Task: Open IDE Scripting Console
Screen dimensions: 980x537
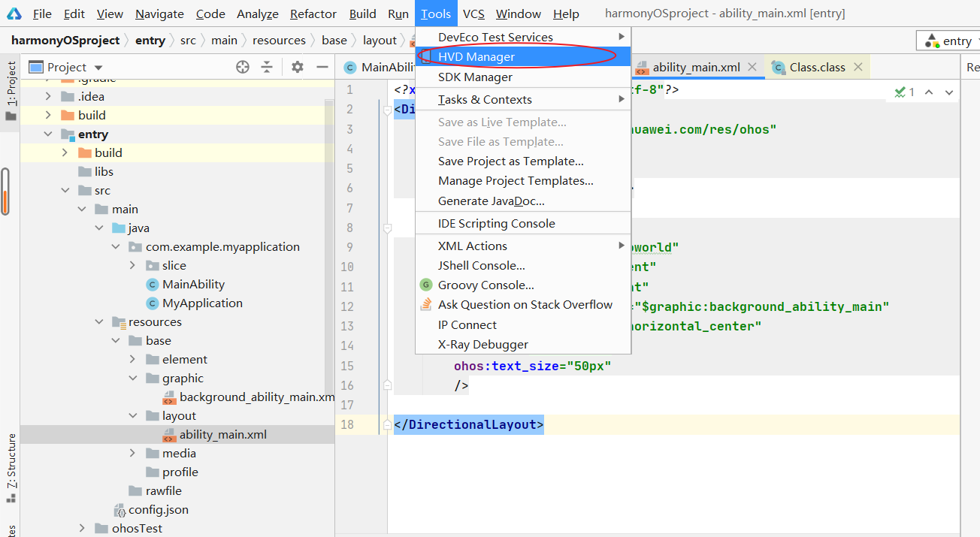Action: click(523, 224)
